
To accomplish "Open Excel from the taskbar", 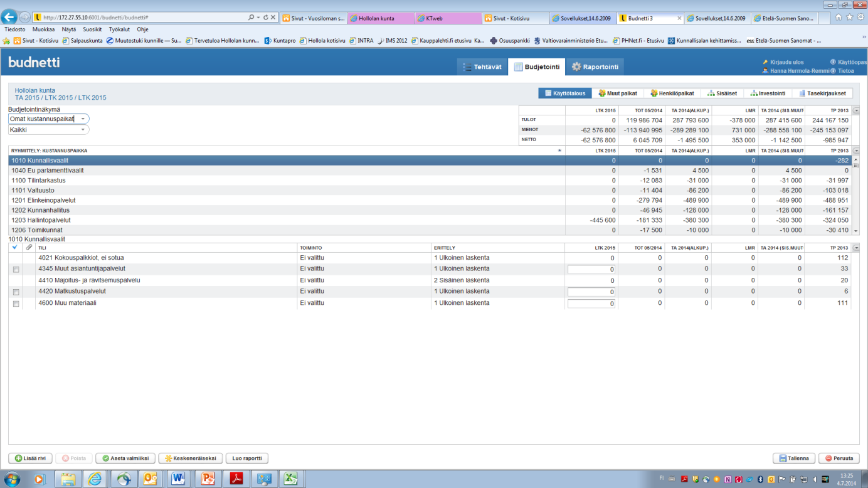I will (291, 479).
